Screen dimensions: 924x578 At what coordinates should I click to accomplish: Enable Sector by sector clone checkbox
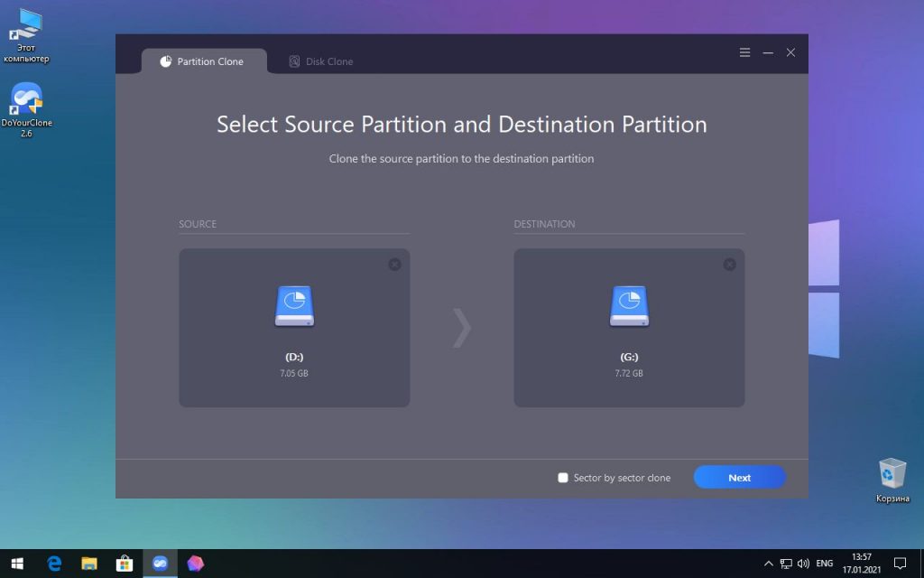(563, 478)
